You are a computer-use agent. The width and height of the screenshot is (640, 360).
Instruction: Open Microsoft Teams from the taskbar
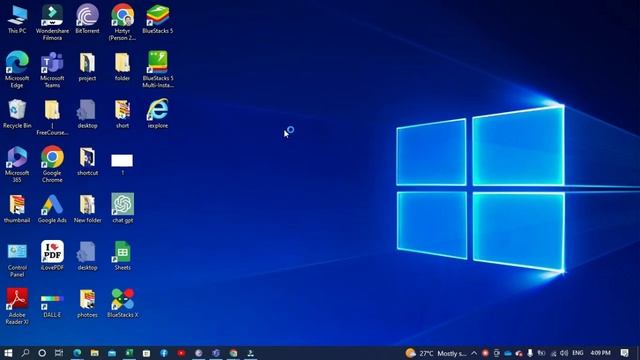[x=216, y=353]
